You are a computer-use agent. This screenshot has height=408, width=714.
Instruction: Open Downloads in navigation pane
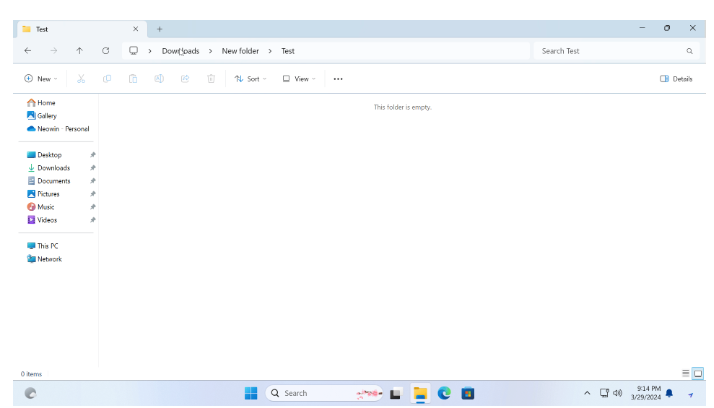[x=48, y=168]
